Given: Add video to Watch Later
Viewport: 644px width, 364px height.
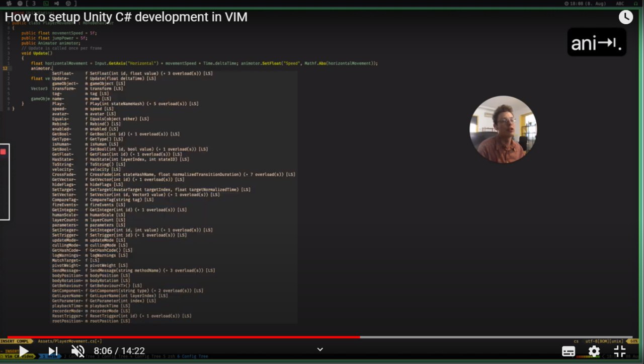Looking at the screenshot, I should click(x=625, y=17).
